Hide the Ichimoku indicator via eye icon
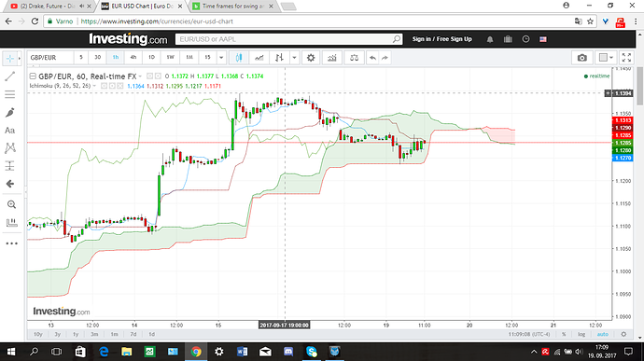This screenshot has height=361, width=644. tap(105, 86)
